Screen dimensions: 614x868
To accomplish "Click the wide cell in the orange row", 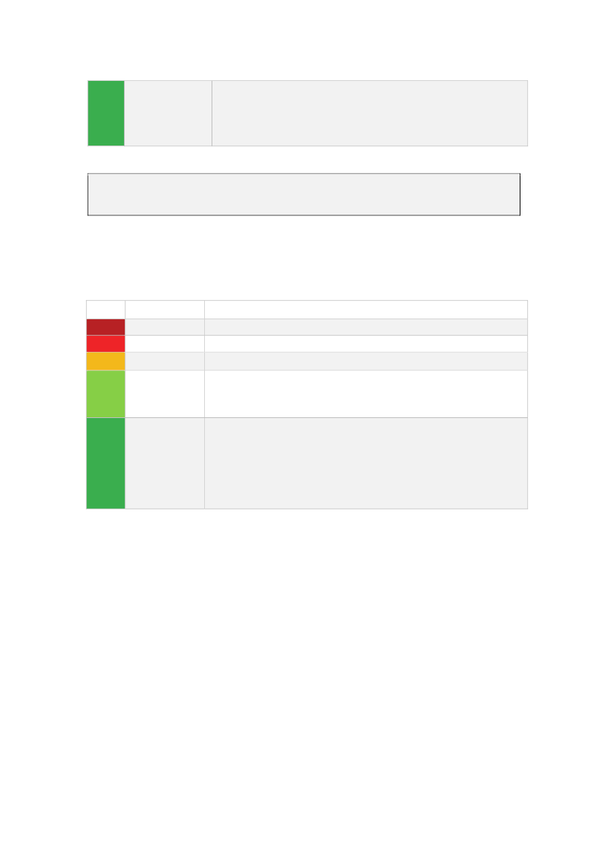I will point(365,361).
